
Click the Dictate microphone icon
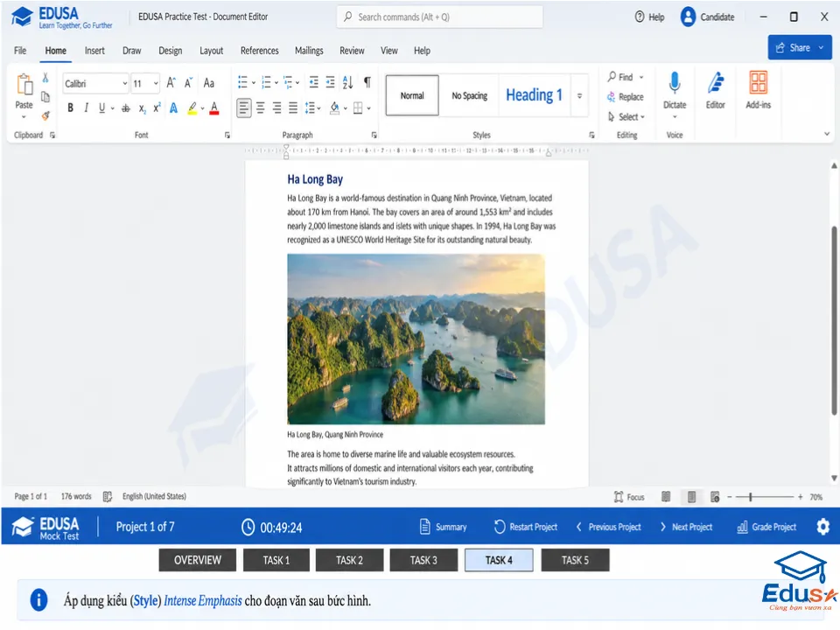[x=675, y=84]
